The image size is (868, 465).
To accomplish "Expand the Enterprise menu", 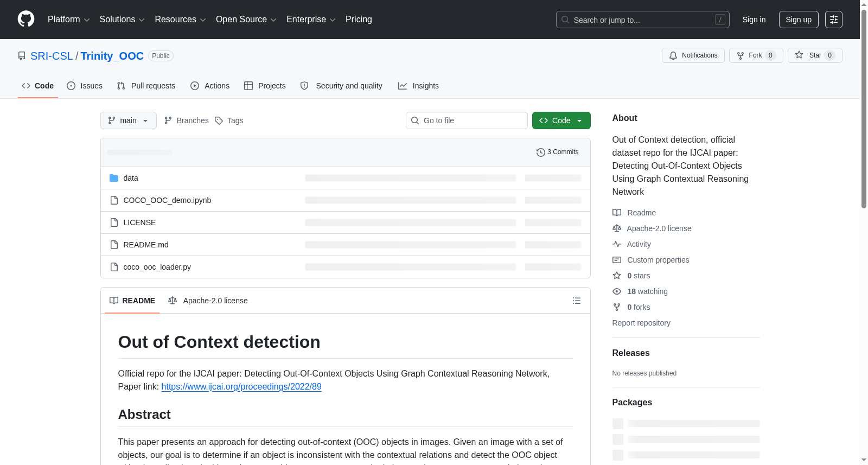I will tap(311, 20).
